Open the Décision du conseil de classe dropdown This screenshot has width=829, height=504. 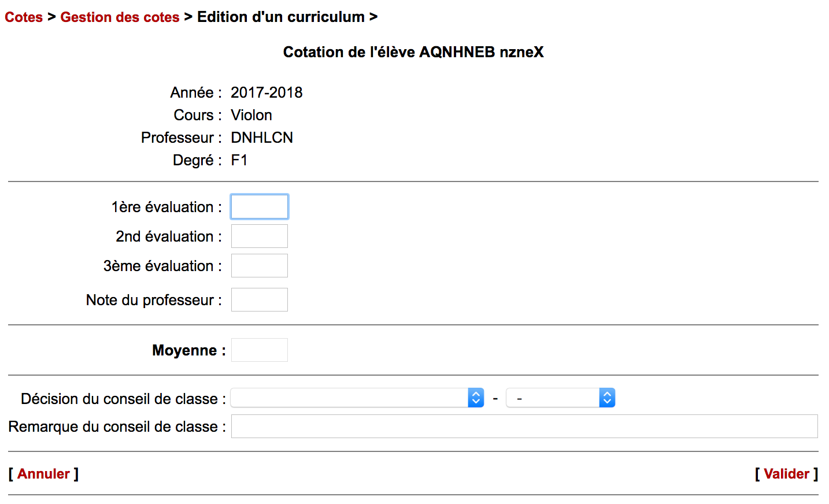click(357, 398)
